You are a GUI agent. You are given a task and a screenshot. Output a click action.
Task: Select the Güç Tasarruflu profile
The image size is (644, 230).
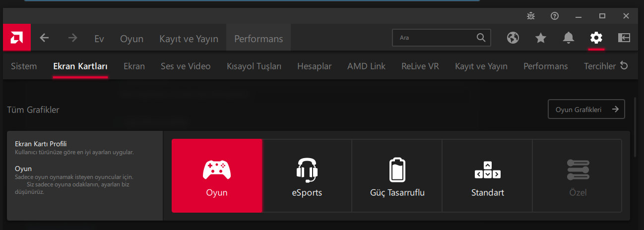pos(397,176)
